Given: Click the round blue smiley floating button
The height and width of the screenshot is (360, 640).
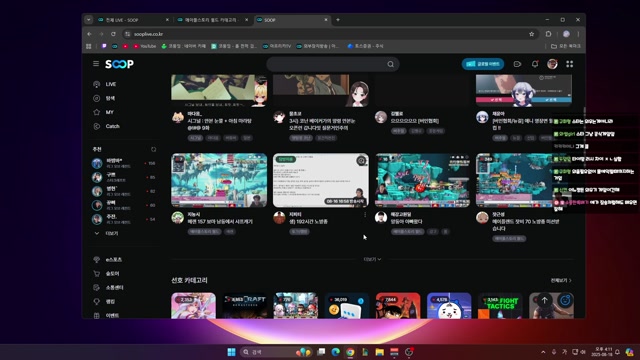Looking at the screenshot, I should [x=565, y=301].
